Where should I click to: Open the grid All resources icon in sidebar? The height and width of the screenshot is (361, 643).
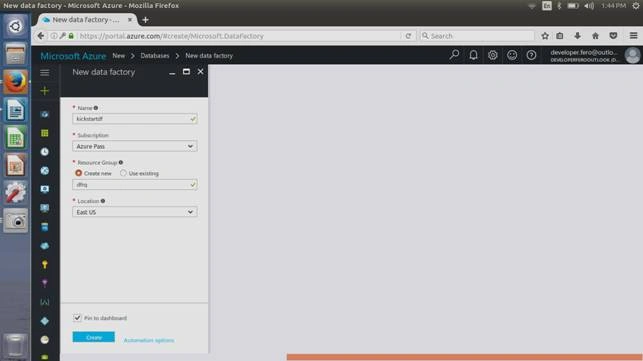point(45,133)
